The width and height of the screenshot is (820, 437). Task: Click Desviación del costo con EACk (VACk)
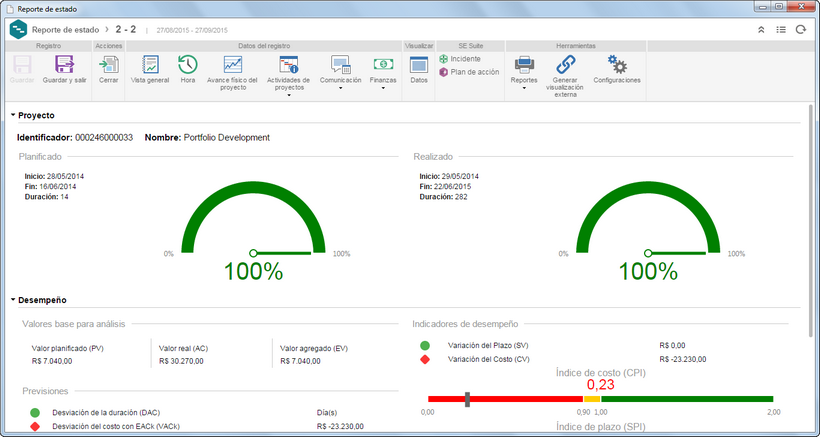pos(116,427)
